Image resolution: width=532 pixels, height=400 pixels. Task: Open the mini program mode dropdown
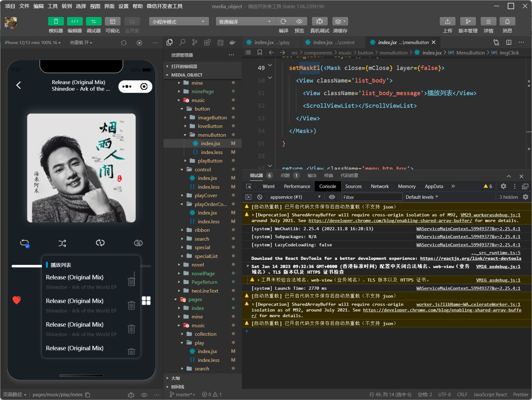(x=179, y=21)
